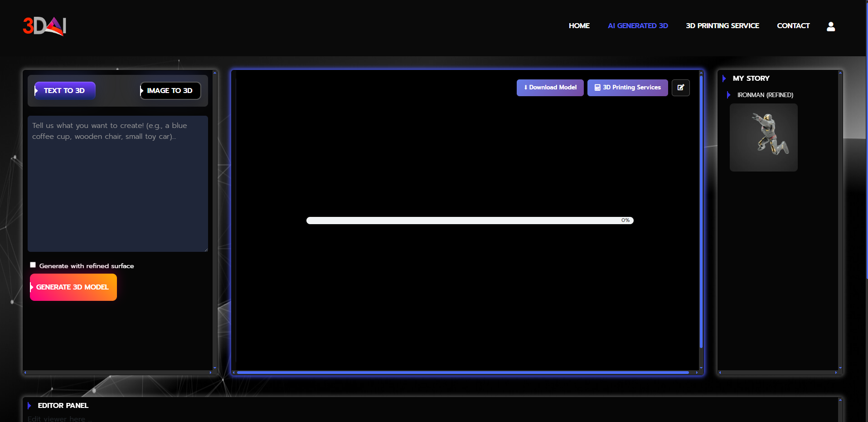Viewport: 868px width, 422px height.
Task: Click the prompt description text area
Action: (118, 184)
